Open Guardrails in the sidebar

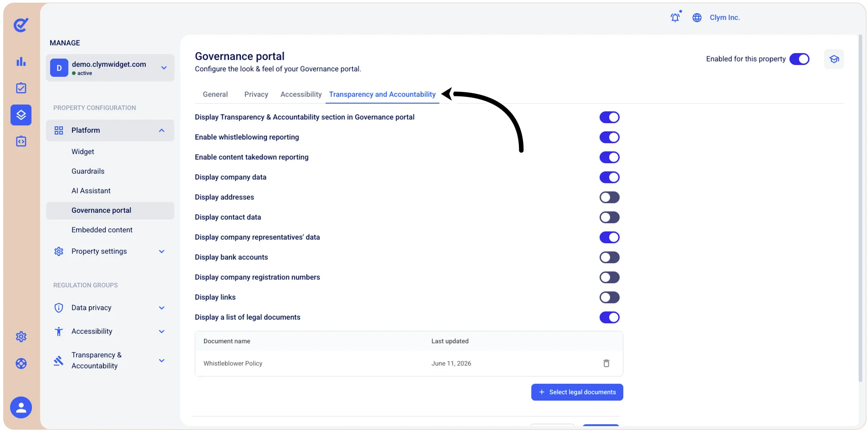pos(88,171)
